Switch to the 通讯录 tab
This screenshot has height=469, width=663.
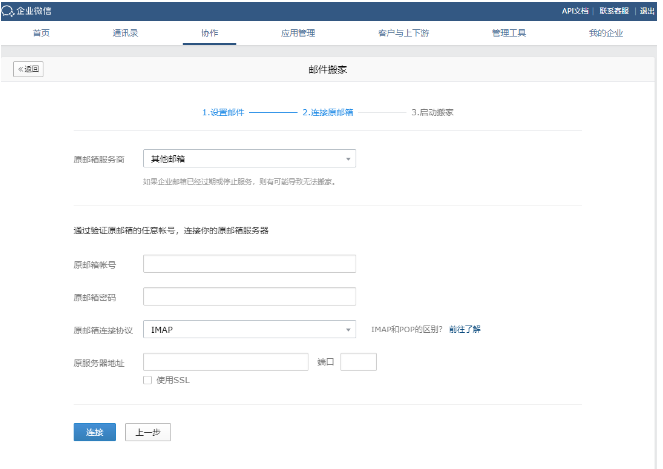[125, 33]
